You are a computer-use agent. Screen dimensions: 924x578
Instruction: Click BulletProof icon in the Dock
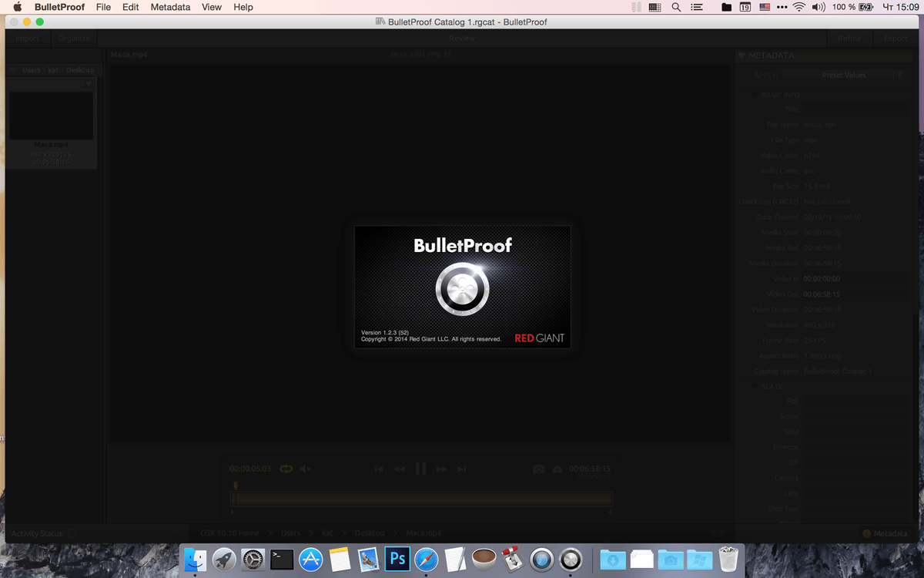tap(571, 559)
